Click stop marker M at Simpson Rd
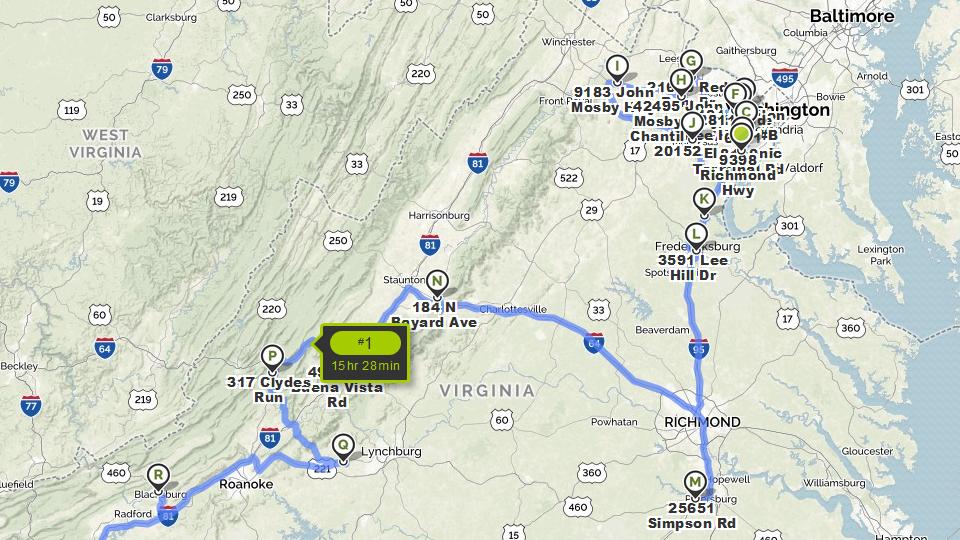 coord(695,485)
